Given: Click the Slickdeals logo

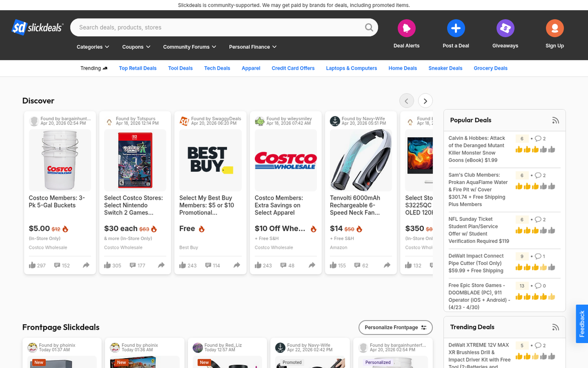Looking at the screenshot, I should [x=37, y=27].
